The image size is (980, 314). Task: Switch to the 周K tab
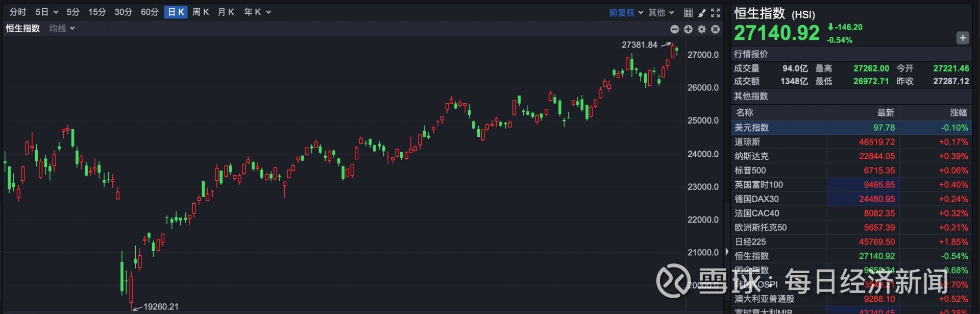[x=201, y=12]
